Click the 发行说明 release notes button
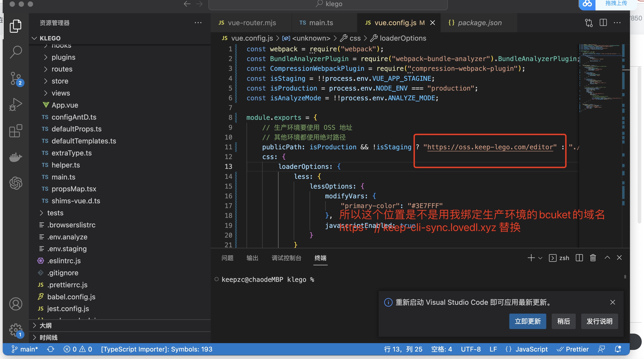 coord(599,321)
